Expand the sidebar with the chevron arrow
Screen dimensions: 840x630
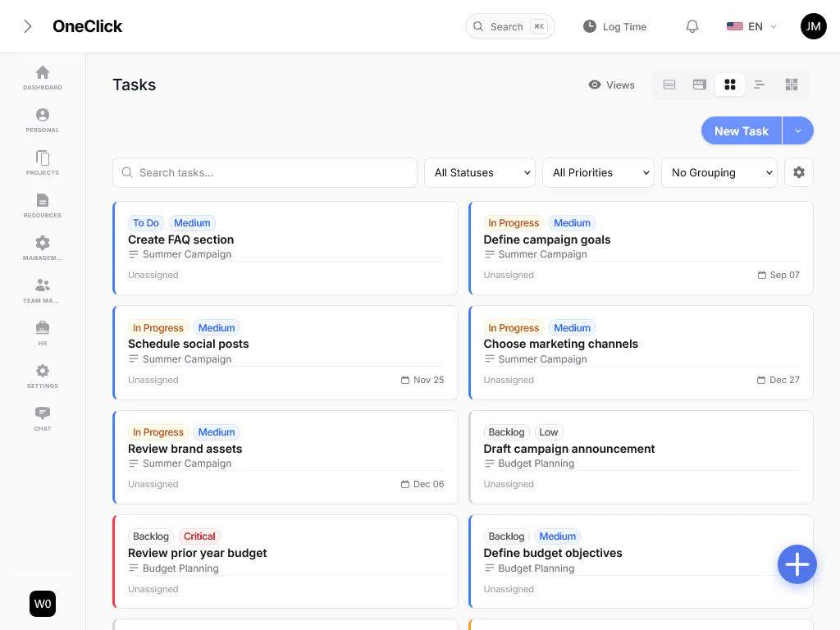[x=27, y=26]
